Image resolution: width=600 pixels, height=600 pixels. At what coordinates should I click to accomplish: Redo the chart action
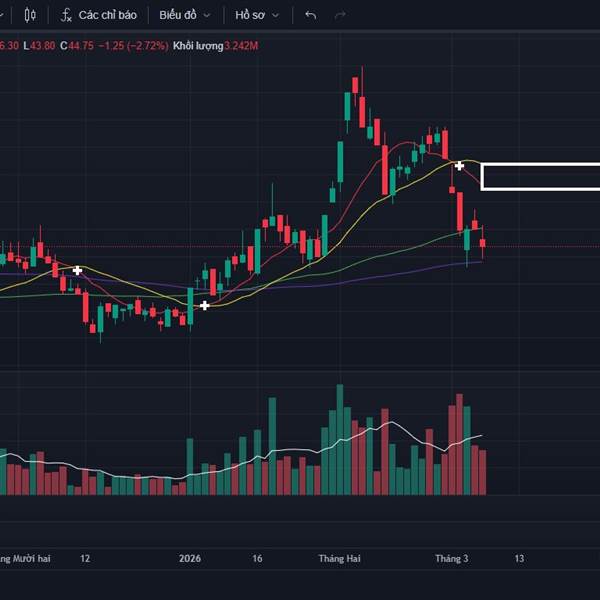(340, 15)
